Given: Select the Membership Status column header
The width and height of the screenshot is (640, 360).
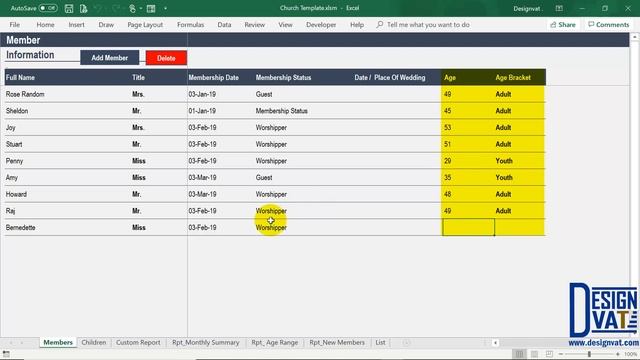Looking at the screenshot, I should (283, 78).
